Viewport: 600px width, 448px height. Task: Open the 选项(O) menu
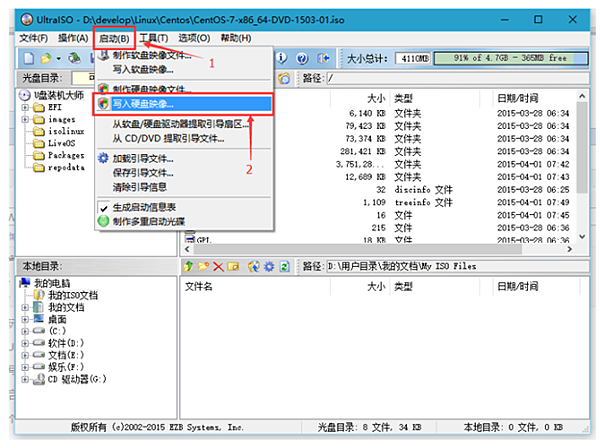click(x=194, y=38)
